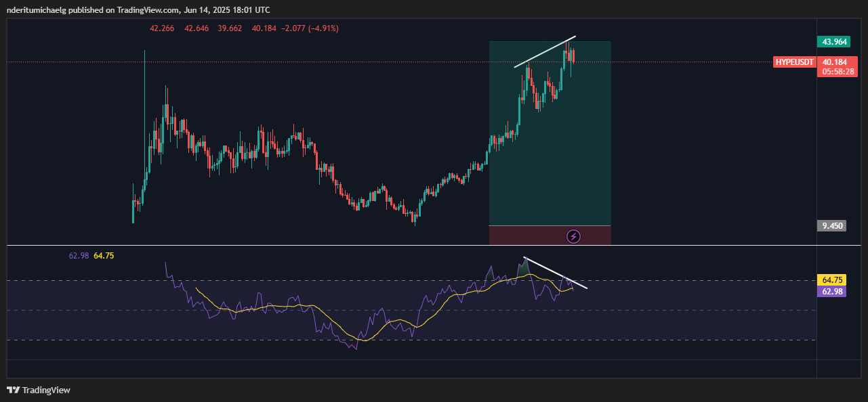Viewport: 868px width, 402px height.
Task: Click the yellow 64.75 indicator value label
Action: [x=831, y=279]
